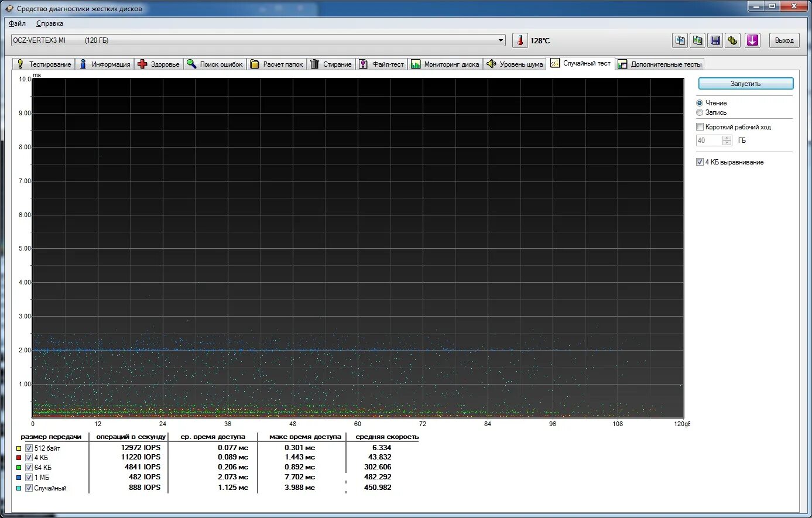Uncheck the 64 КБ transfer size checkbox
812x518 pixels.
click(x=29, y=468)
